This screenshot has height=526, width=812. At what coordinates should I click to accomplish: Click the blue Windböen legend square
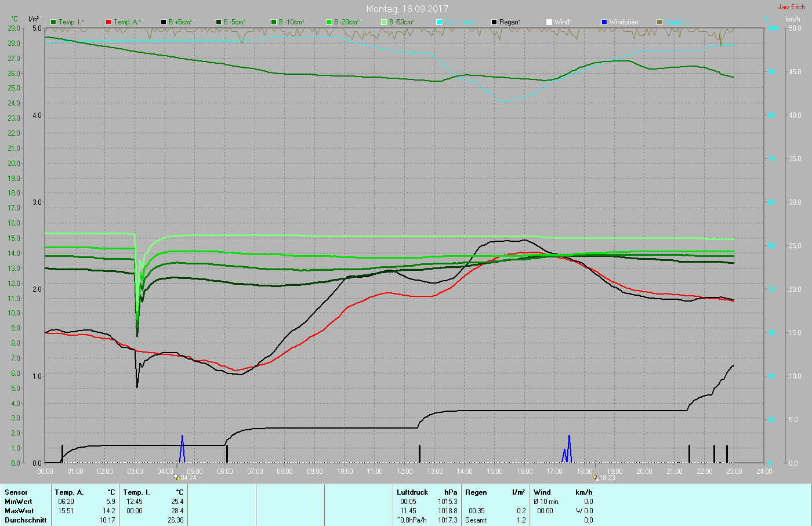point(604,22)
